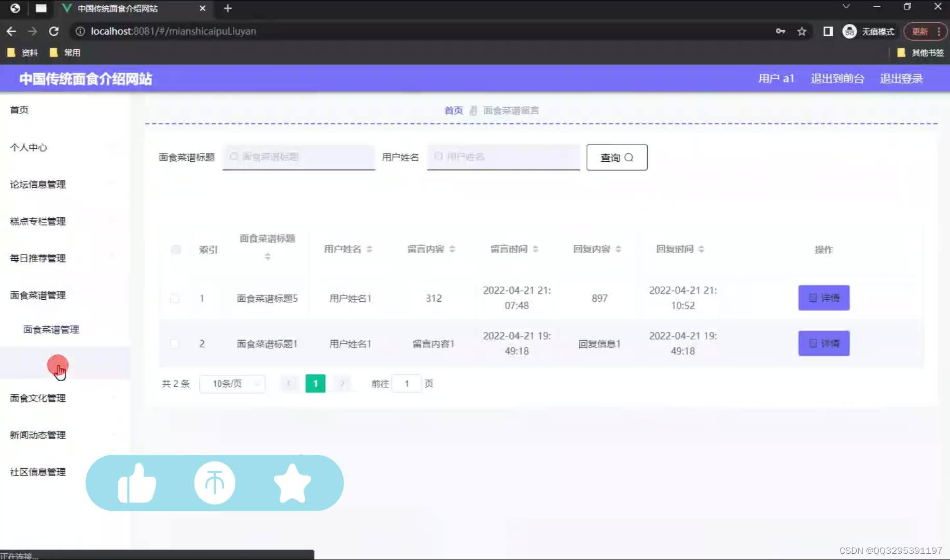Bookmark this page with star icon
The image size is (950, 560).
[802, 31]
